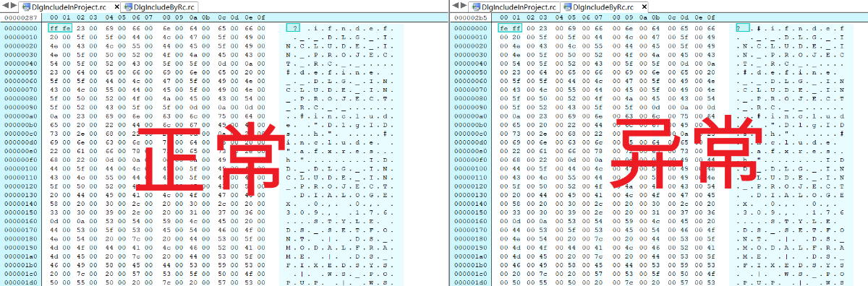Image resolution: width=868 pixels, height=286 pixels.
Task: Click the highlighted '?' ASCII cell in left pane
Action: point(294,27)
